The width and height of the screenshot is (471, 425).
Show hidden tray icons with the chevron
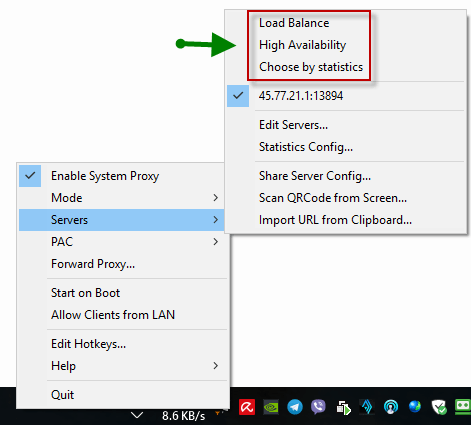(137, 415)
